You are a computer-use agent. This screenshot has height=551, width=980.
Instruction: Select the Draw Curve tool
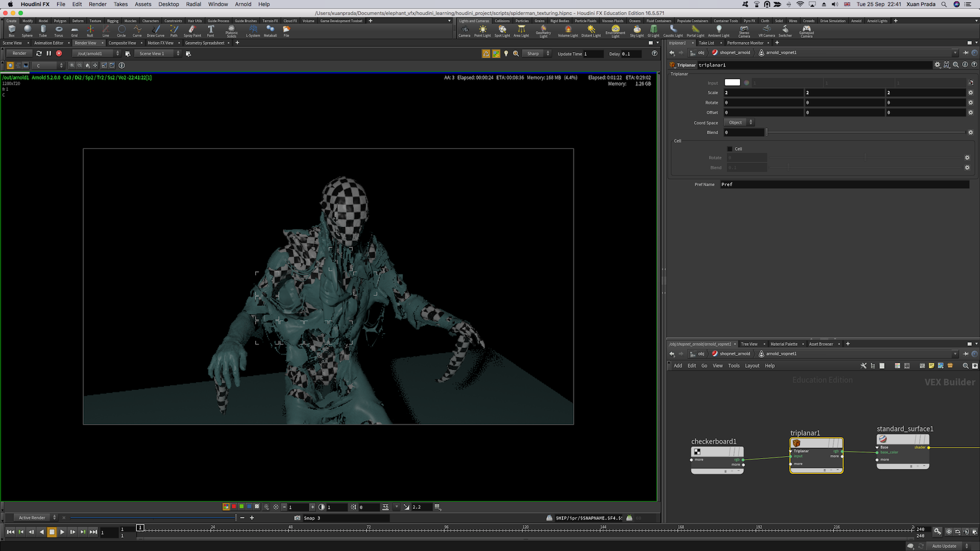(x=156, y=31)
